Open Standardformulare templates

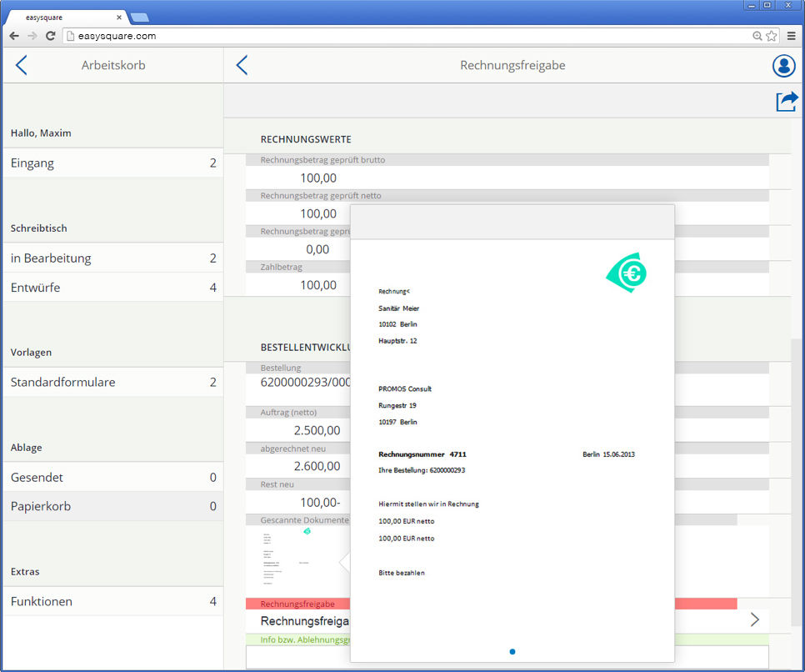(112, 383)
